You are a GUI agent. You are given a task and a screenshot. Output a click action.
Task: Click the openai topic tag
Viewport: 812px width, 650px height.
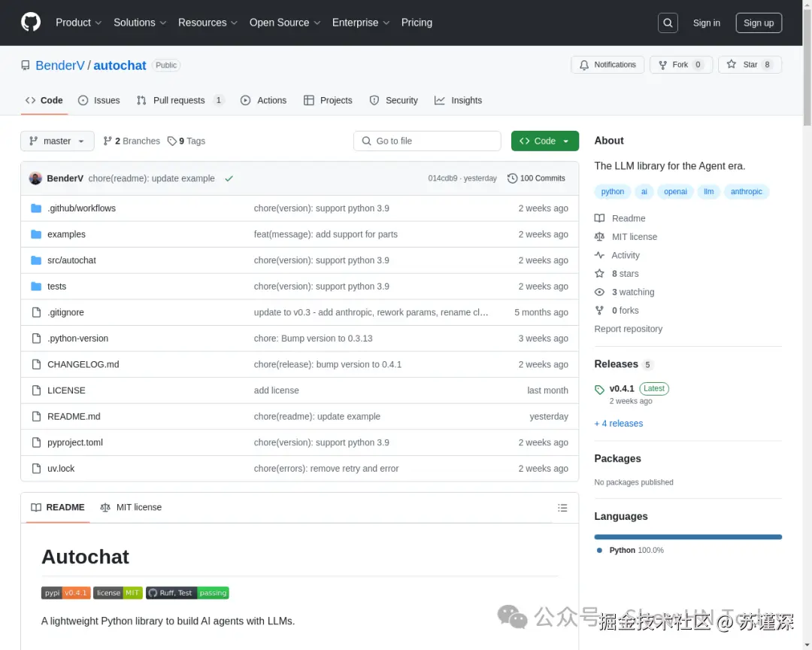(x=675, y=192)
